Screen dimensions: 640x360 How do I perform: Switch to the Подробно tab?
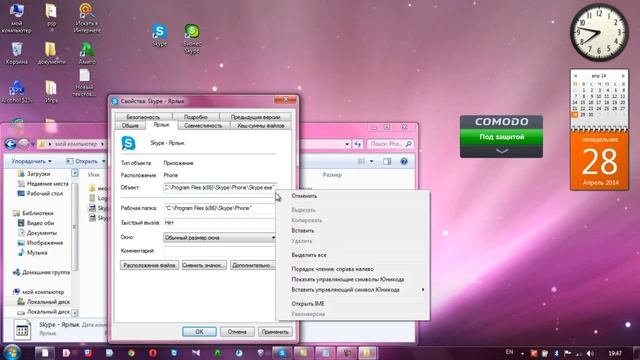[196, 117]
